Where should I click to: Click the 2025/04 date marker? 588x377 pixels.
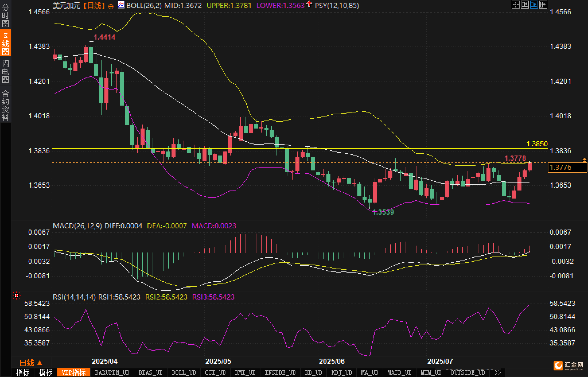[105, 361]
